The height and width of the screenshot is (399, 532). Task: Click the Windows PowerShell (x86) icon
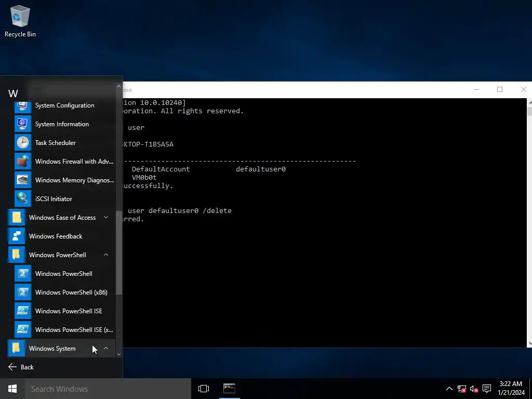(x=23, y=292)
